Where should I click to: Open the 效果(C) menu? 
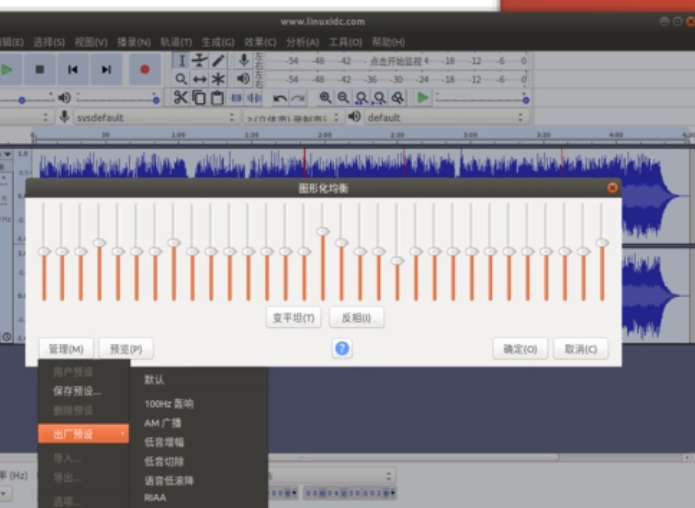coord(260,42)
